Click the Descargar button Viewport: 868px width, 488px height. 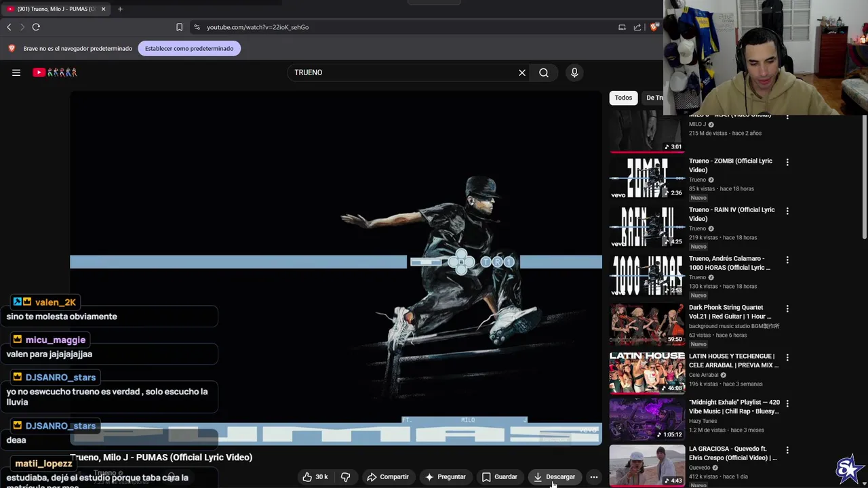[x=554, y=476]
